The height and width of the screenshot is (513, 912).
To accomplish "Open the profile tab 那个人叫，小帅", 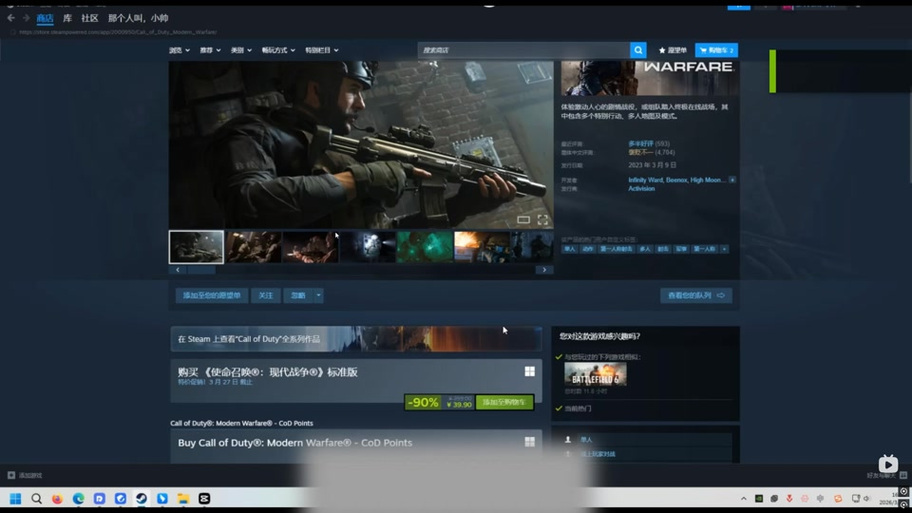I will (138, 18).
